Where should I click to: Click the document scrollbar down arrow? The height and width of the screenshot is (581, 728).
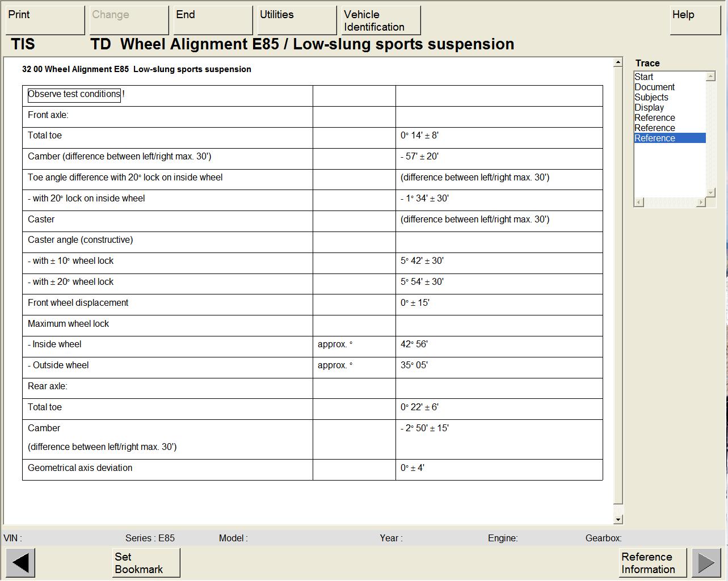[x=618, y=519]
